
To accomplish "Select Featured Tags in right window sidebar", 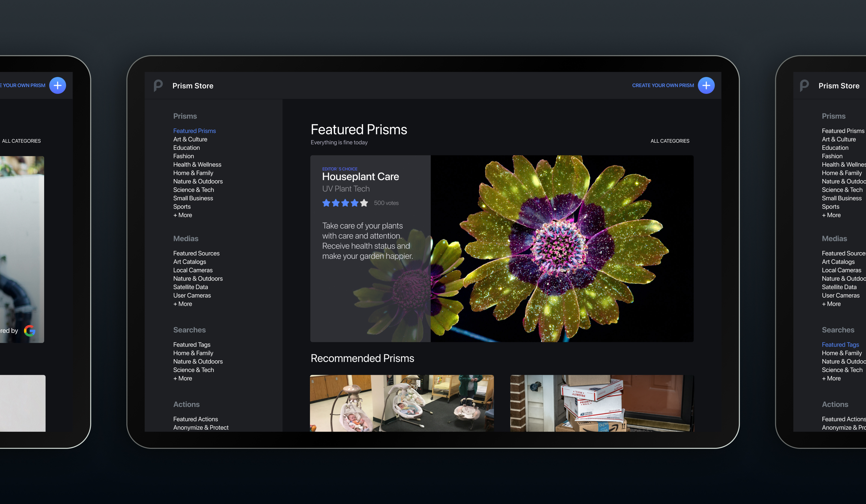I will [x=840, y=345].
